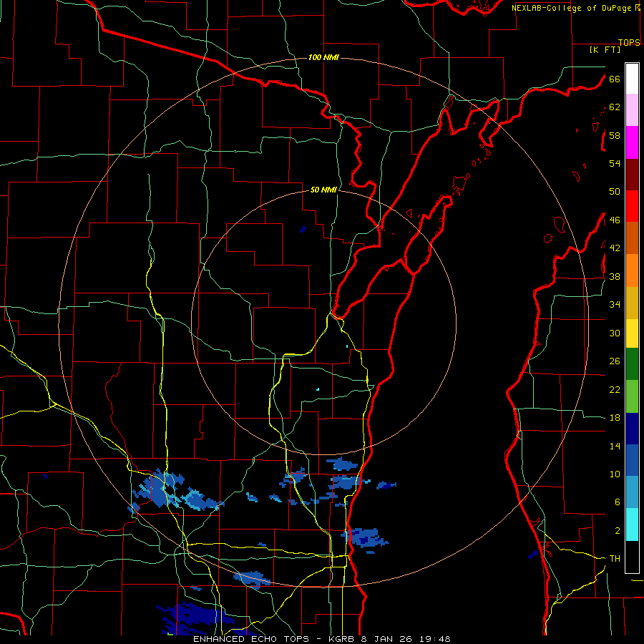Click the light blue 10 kft legend swatch

coord(632,492)
